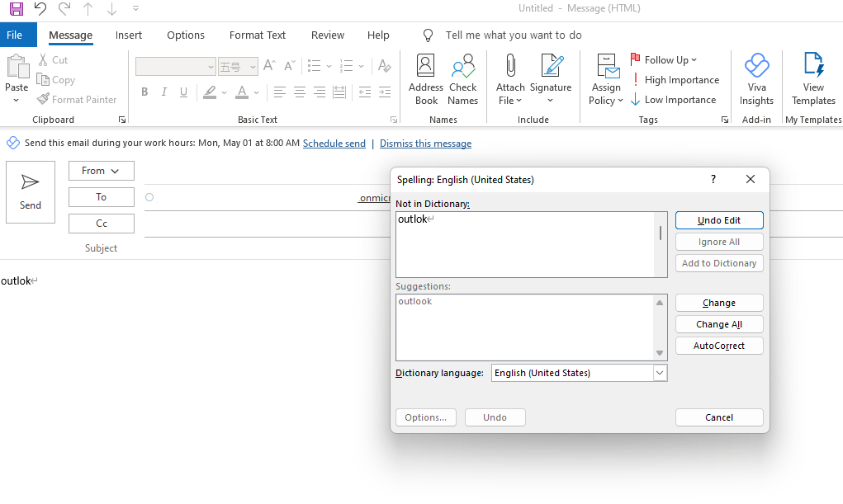Mark message as Low Importance
This screenshot has height=504, width=843.
click(x=673, y=100)
